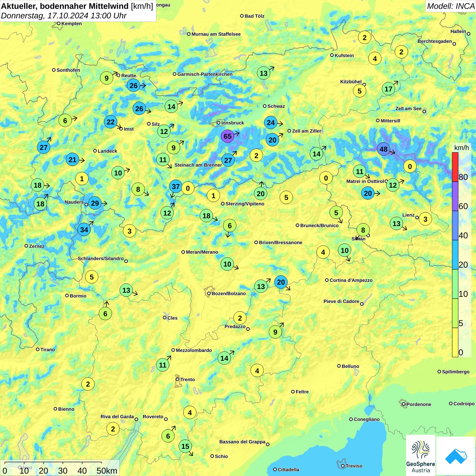Click the 9 km/h marker near Reutte
The height and width of the screenshot is (476, 476).
click(106, 78)
